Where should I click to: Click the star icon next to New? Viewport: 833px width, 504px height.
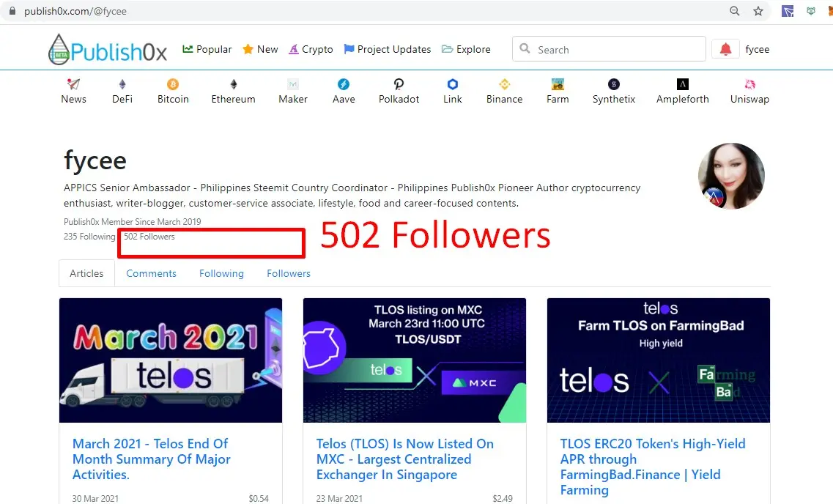tap(248, 49)
